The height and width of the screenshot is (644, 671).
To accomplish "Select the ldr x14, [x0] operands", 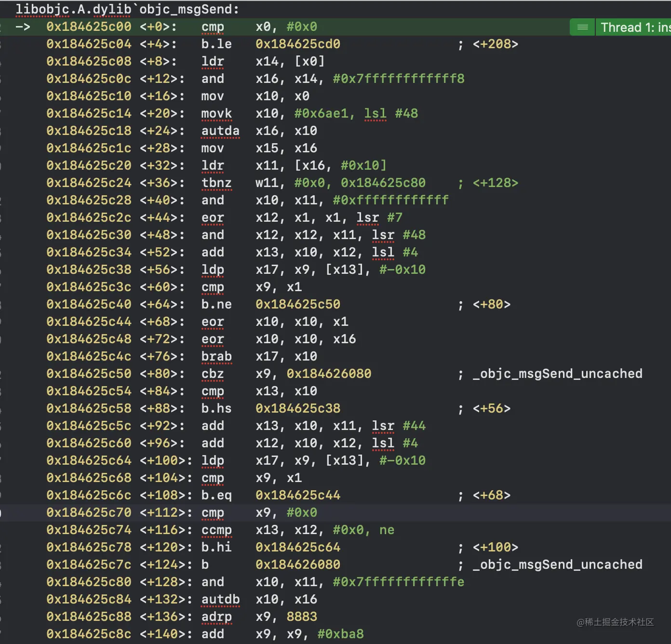I will coord(290,62).
